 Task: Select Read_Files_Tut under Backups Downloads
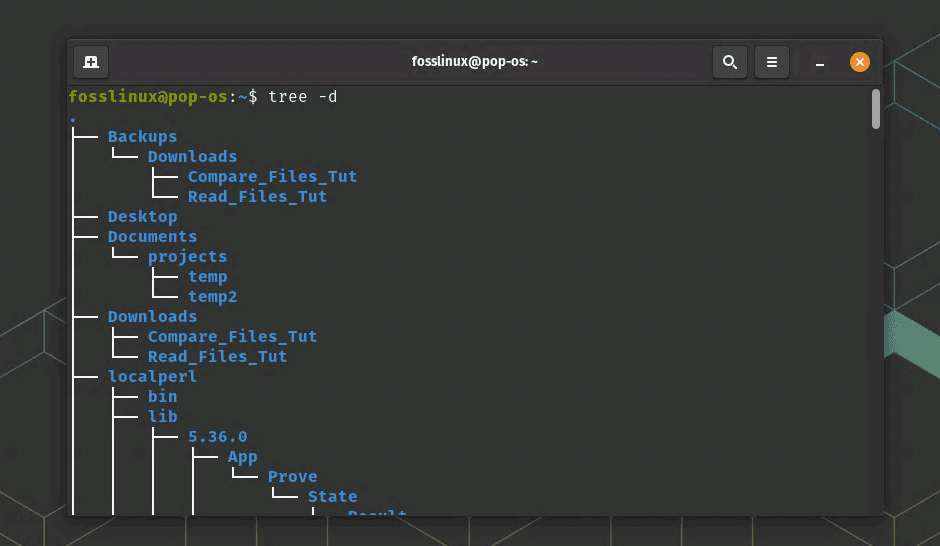click(257, 197)
